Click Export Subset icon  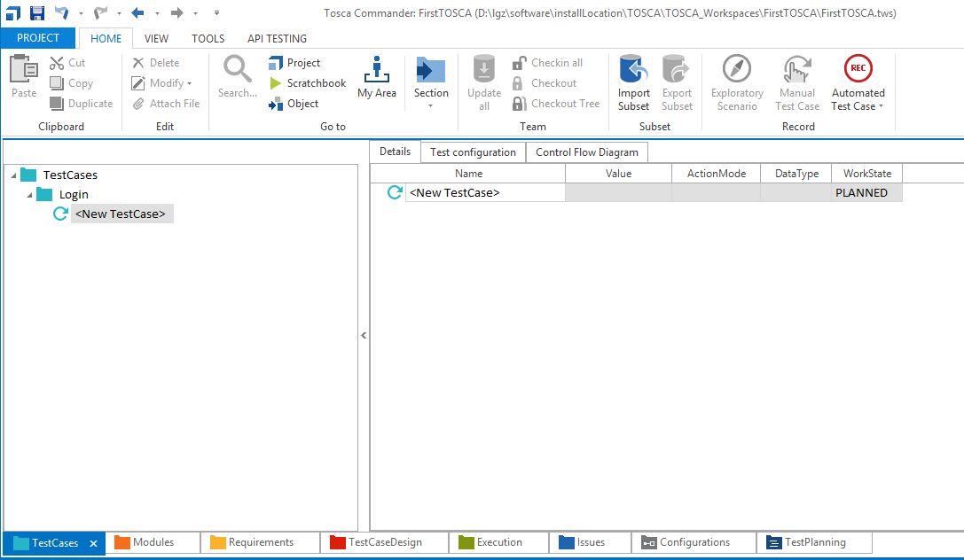click(677, 69)
